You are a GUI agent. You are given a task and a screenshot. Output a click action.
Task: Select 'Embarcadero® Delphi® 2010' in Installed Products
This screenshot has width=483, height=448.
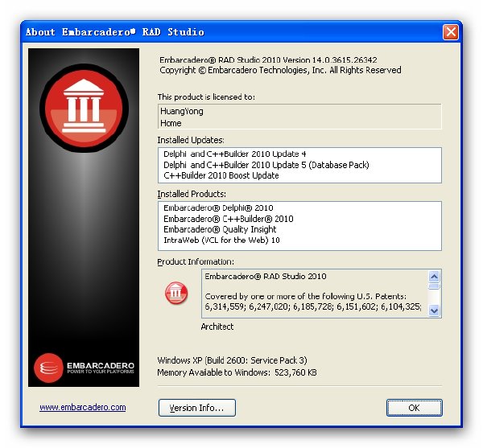pyautogui.click(x=218, y=208)
